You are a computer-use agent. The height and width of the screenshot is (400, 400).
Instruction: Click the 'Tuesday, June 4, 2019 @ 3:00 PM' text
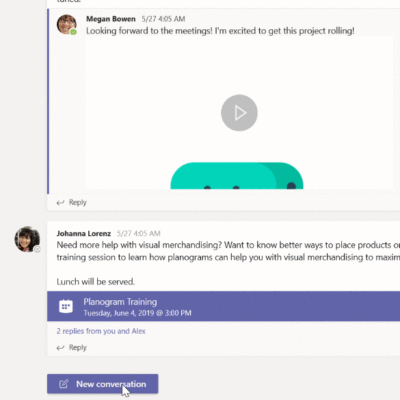point(137,313)
